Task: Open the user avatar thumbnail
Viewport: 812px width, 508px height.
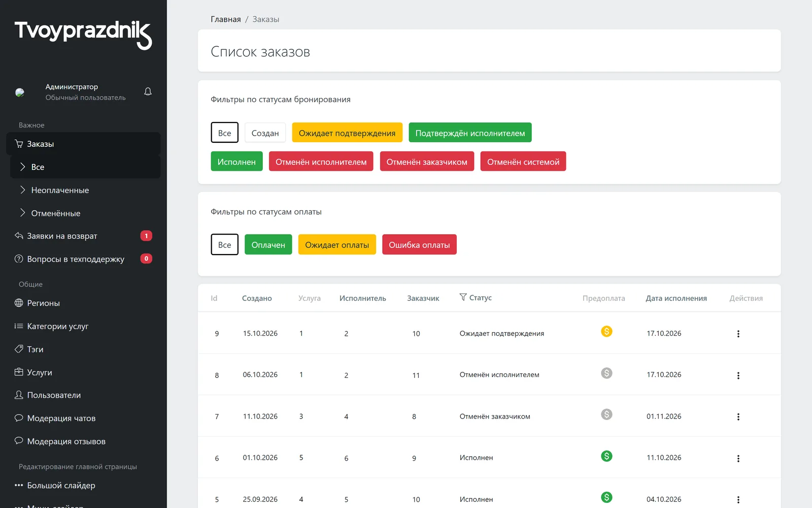Action: 20,92
